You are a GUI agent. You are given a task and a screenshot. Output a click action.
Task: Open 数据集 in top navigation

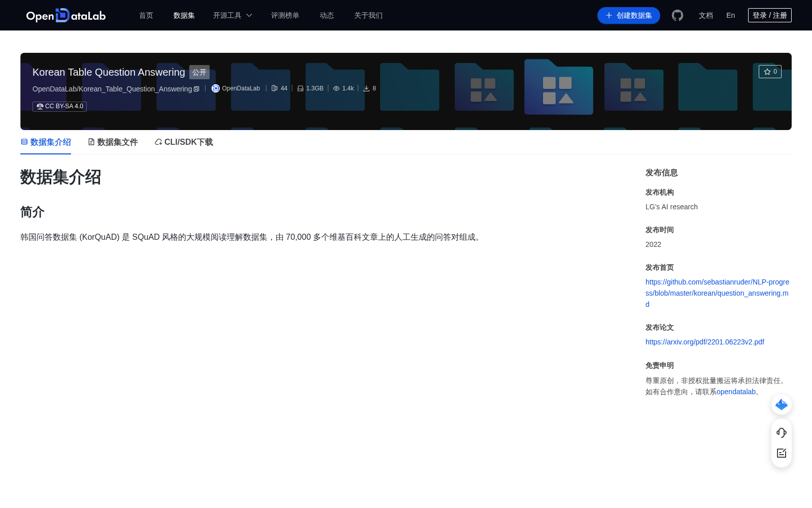(184, 15)
